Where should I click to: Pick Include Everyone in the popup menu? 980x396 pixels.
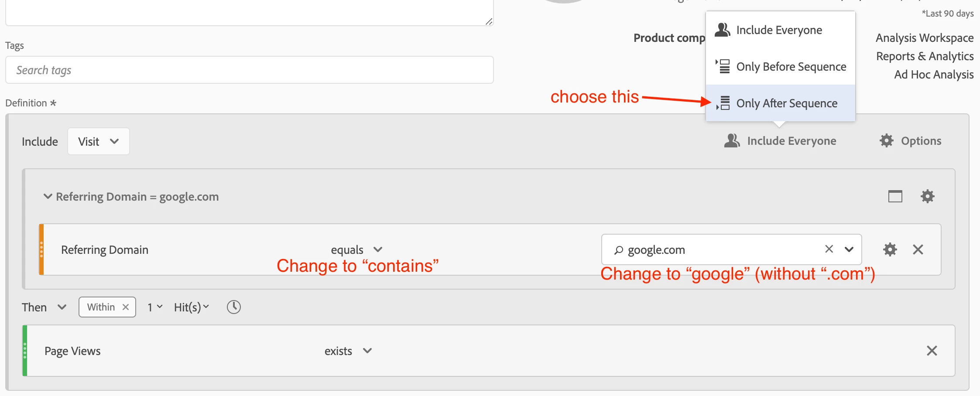tap(779, 30)
